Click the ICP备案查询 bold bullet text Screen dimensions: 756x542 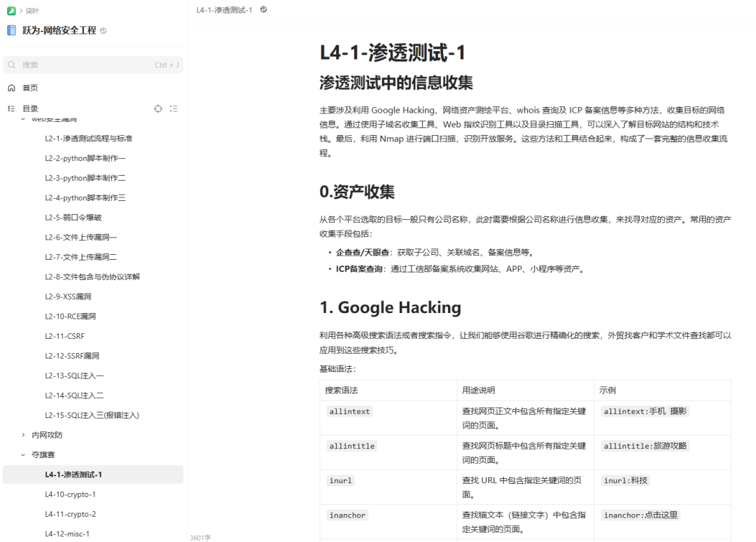tap(359, 269)
